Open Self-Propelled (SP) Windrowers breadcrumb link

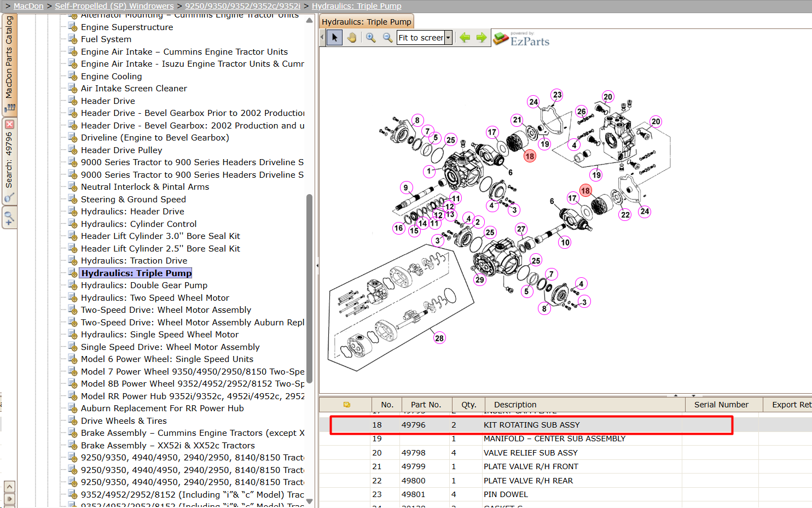[x=114, y=6]
